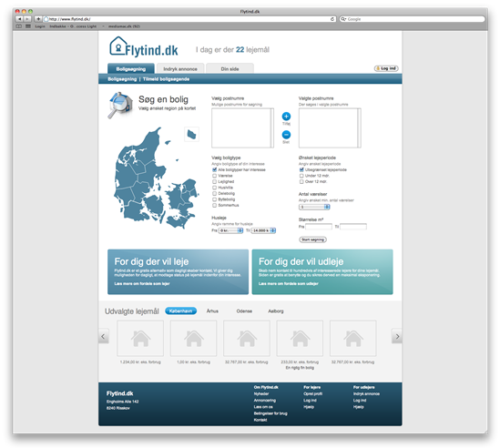Check the Byttebolig housing type checkbox

tap(215, 199)
